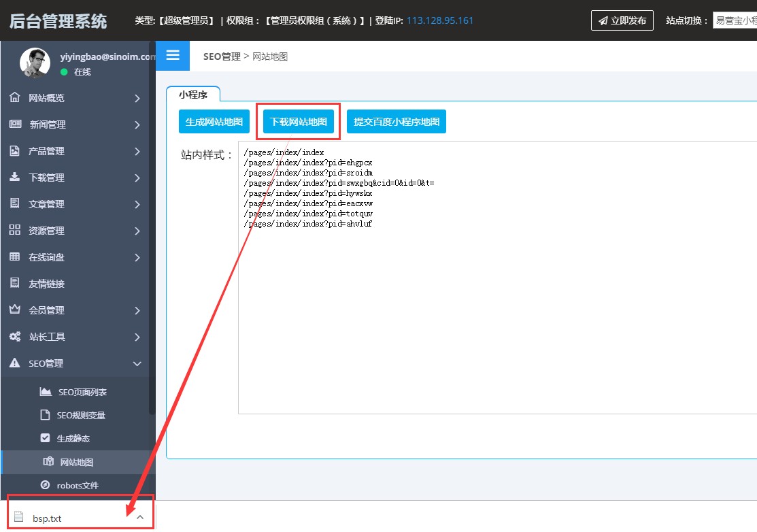Click the user avatar photo

[x=35, y=63]
